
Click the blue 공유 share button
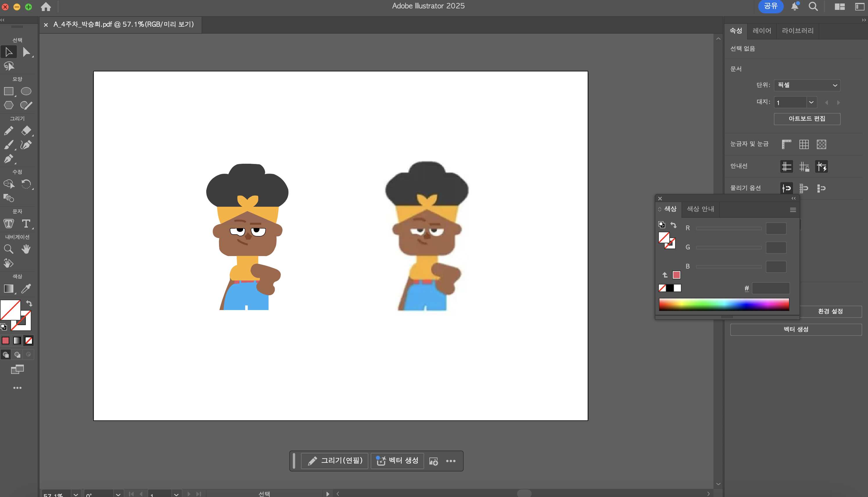click(770, 6)
